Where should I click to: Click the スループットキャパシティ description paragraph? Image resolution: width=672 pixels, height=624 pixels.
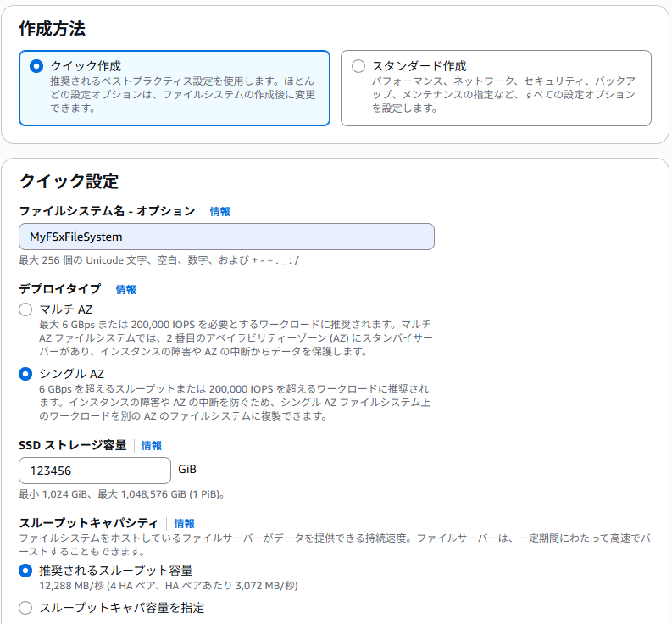tap(334, 544)
